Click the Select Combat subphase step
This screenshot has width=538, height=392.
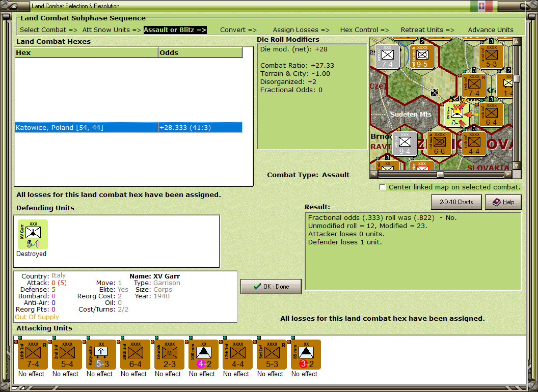pyautogui.click(x=48, y=30)
